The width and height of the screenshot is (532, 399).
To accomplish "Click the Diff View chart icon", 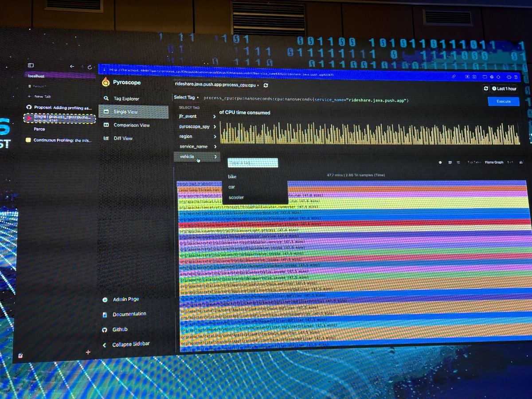I will pos(106,138).
